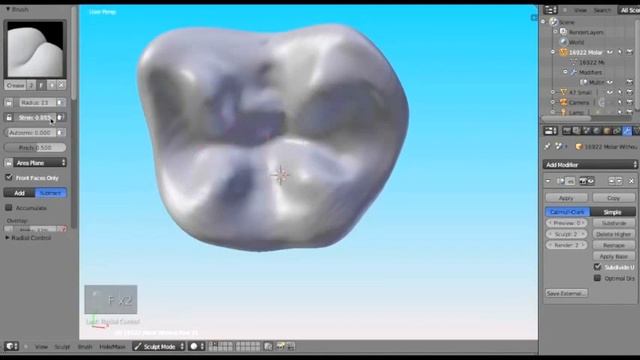Collapse the Multires modifier panel
This screenshot has height=360, width=640.
point(548,181)
